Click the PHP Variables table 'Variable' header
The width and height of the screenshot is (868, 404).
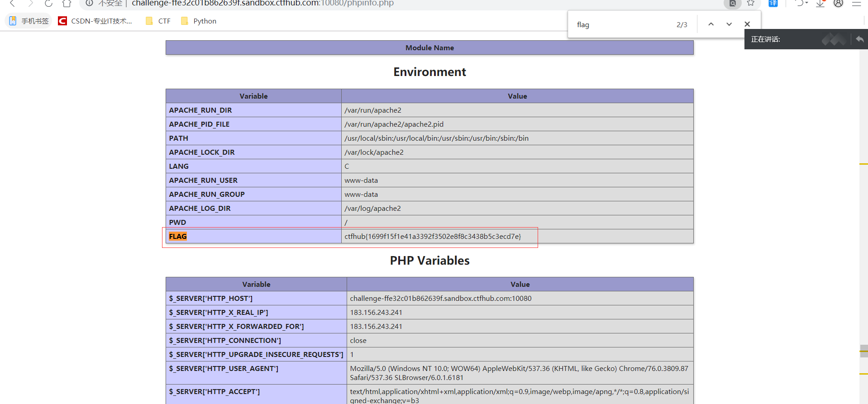pos(256,284)
